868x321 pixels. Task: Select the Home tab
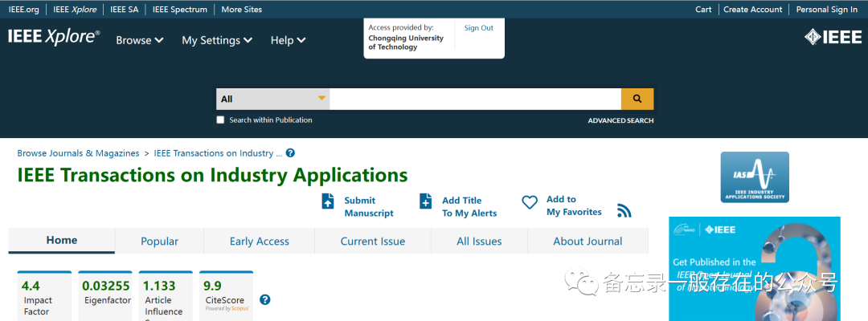(61, 240)
